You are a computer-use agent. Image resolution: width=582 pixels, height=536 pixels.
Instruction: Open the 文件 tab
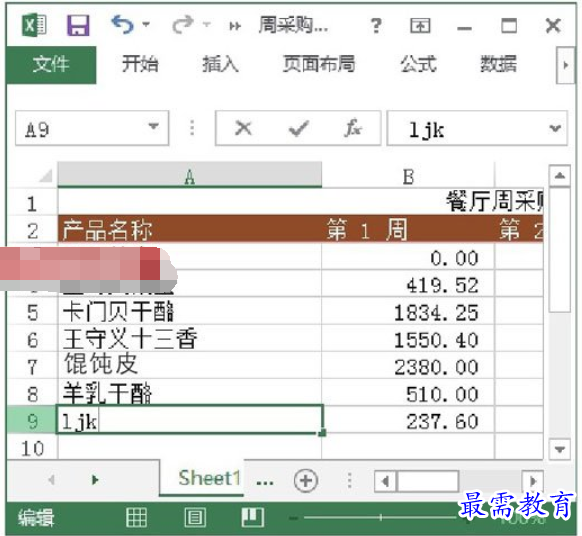pos(51,64)
